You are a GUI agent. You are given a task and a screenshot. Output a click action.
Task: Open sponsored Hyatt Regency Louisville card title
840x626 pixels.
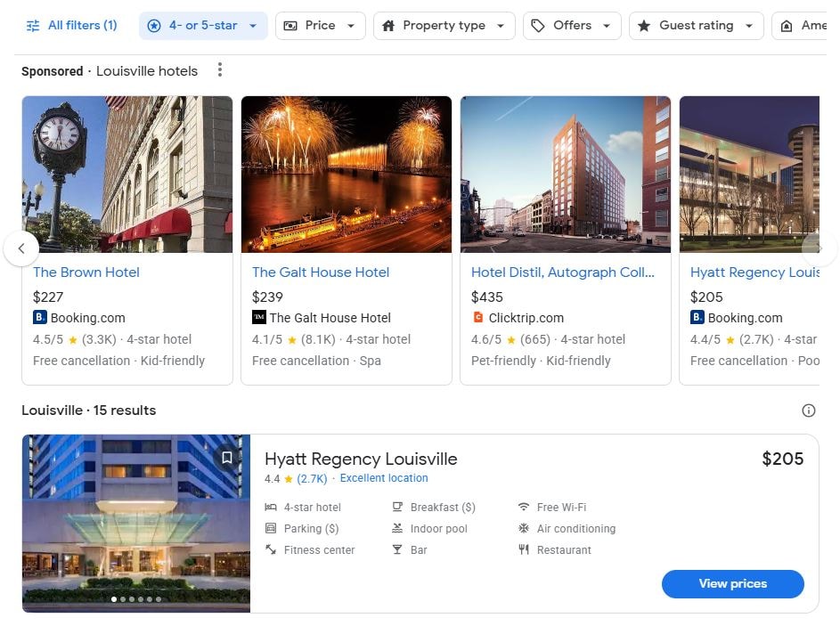click(x=754, y=272)
